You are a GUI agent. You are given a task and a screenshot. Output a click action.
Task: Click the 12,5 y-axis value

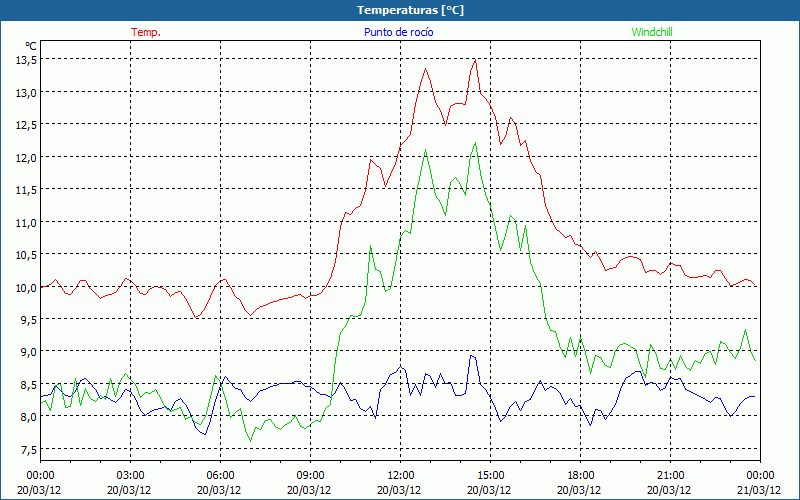pos(27,125)
